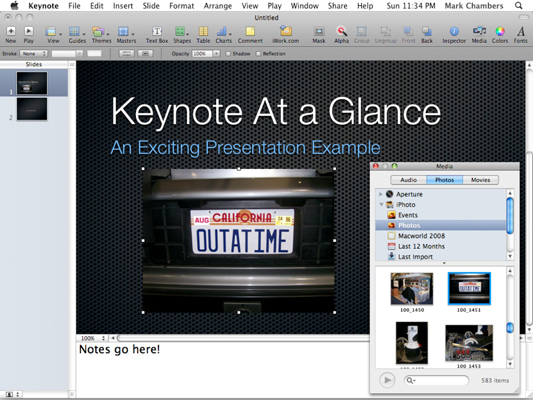Click the Media browser search field
Viewport: 533px width, 400px height.
tap(436, 380)
